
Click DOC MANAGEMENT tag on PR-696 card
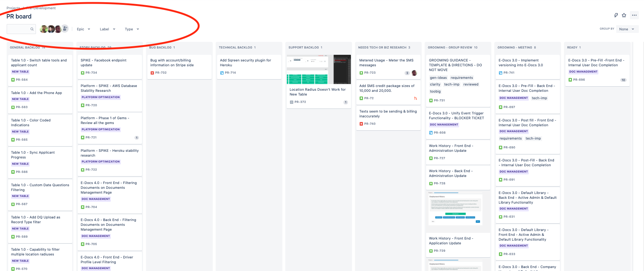click(x=583, y=72)
